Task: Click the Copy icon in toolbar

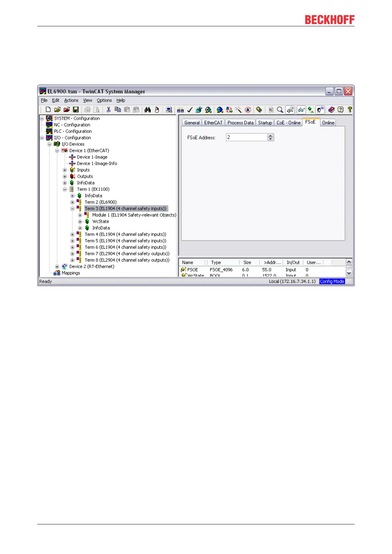Action: pos(118,110)
